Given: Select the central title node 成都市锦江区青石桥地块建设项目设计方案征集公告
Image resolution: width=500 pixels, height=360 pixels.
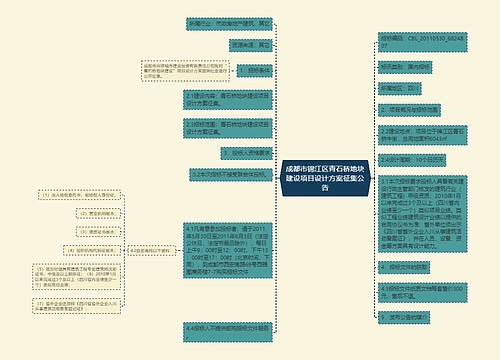Looking at the screenshot, I should point(325,178).
